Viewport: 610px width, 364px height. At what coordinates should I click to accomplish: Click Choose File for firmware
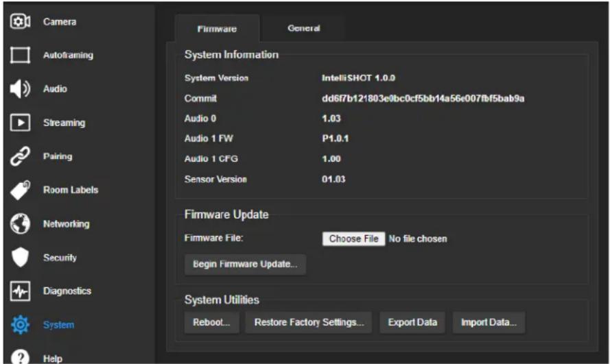[x=353, y=239]
